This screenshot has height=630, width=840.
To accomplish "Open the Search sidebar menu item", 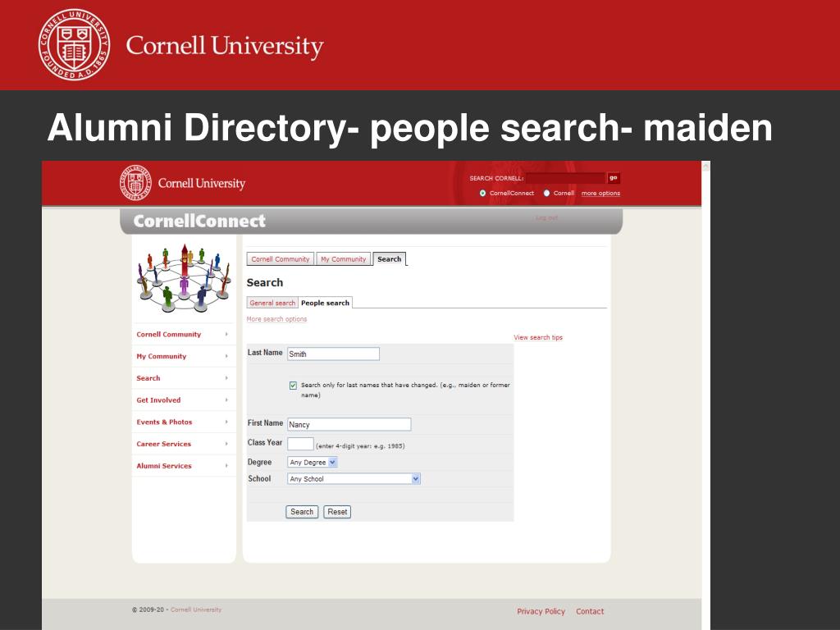I will click(x=148, y=378).
